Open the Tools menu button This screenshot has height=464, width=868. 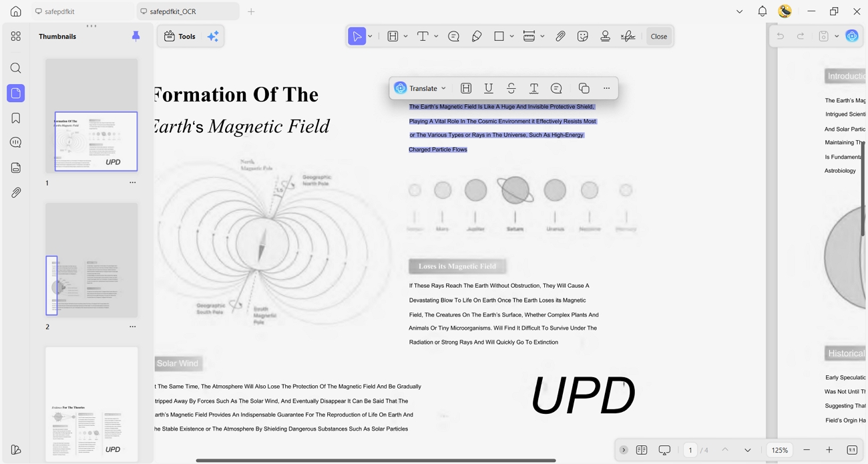tap(180, 37)
